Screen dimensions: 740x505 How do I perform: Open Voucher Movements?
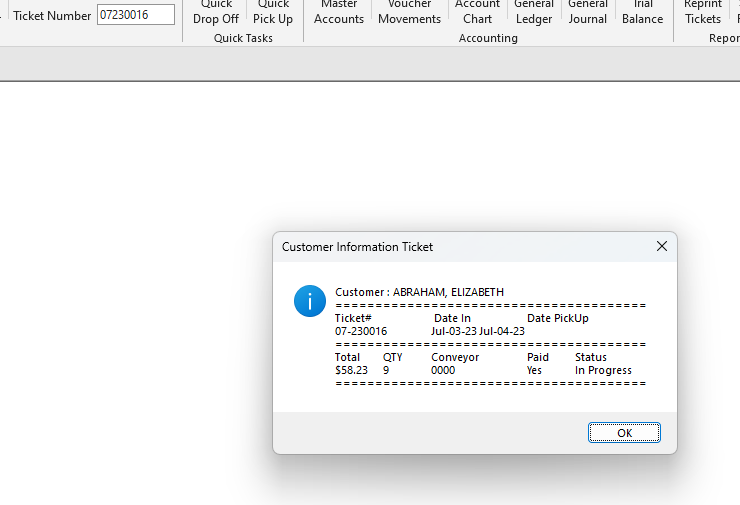(409, 12)
